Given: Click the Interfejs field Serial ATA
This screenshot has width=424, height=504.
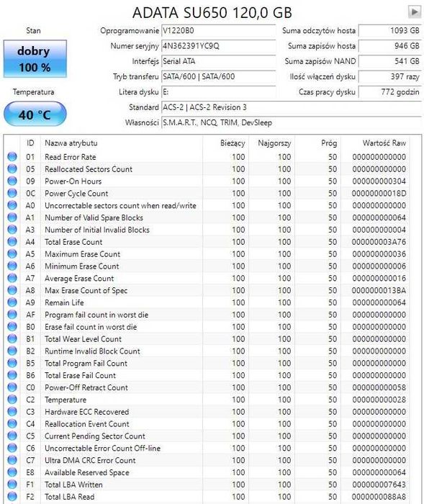Looking at the screenshot, I should click(x=219, y=61).
